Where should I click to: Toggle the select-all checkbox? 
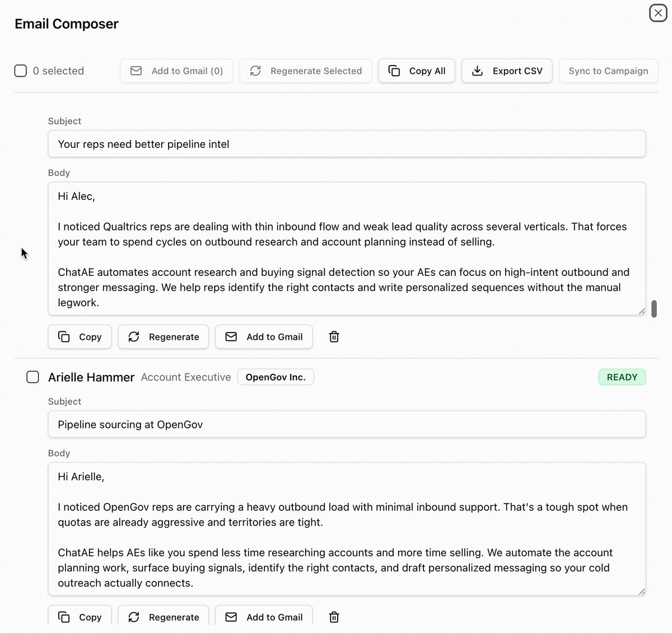click(21, 71)
